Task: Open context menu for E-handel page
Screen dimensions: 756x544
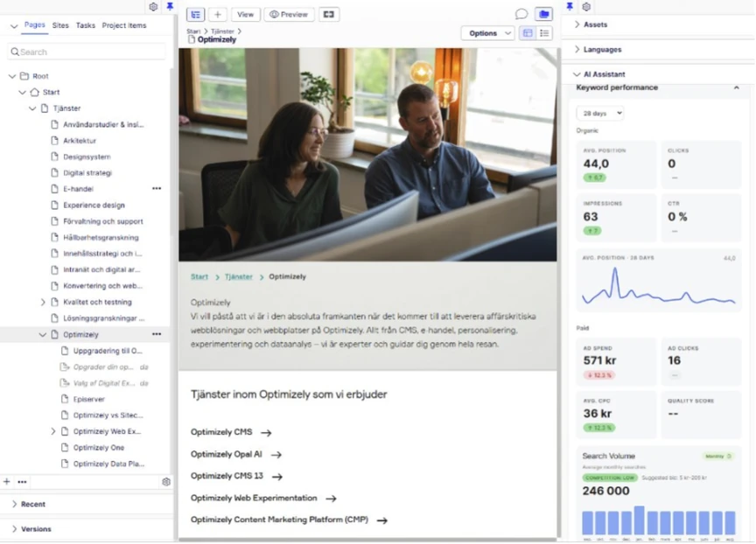Action: [x=157, y=189]
